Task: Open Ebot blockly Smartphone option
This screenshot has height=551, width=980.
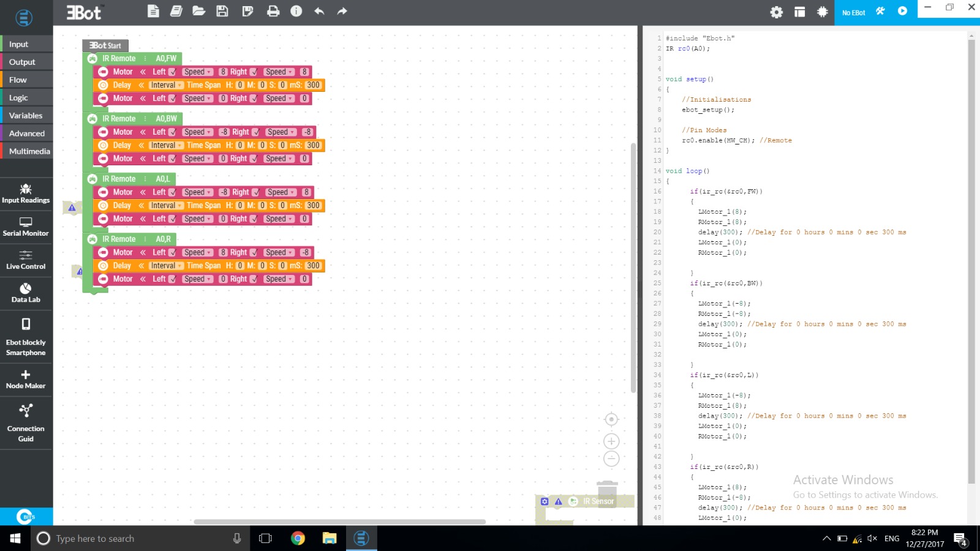Action: point(26,337)
